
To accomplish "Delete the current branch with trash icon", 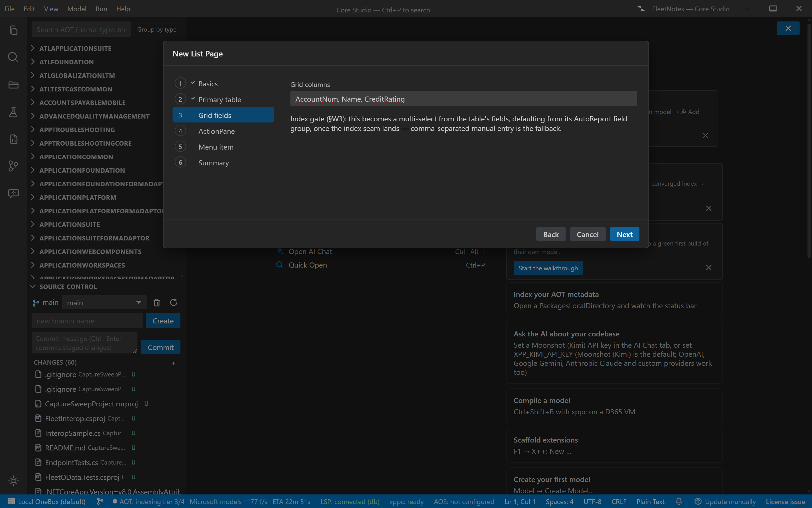I will click(157, 302).
